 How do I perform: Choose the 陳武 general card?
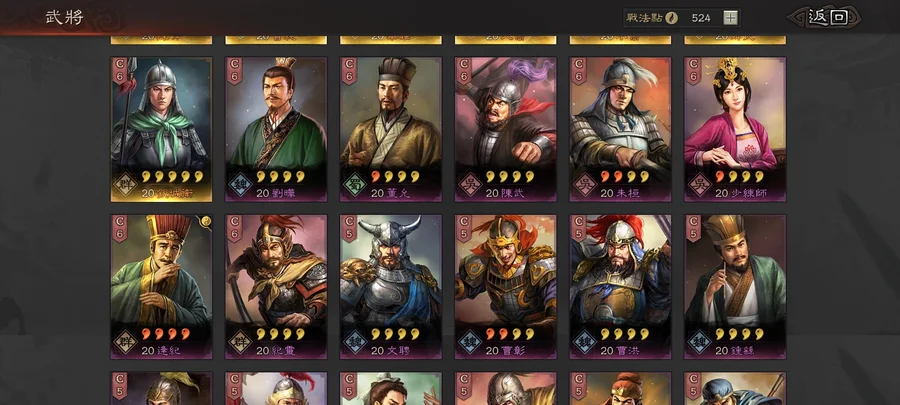[506, 129]
